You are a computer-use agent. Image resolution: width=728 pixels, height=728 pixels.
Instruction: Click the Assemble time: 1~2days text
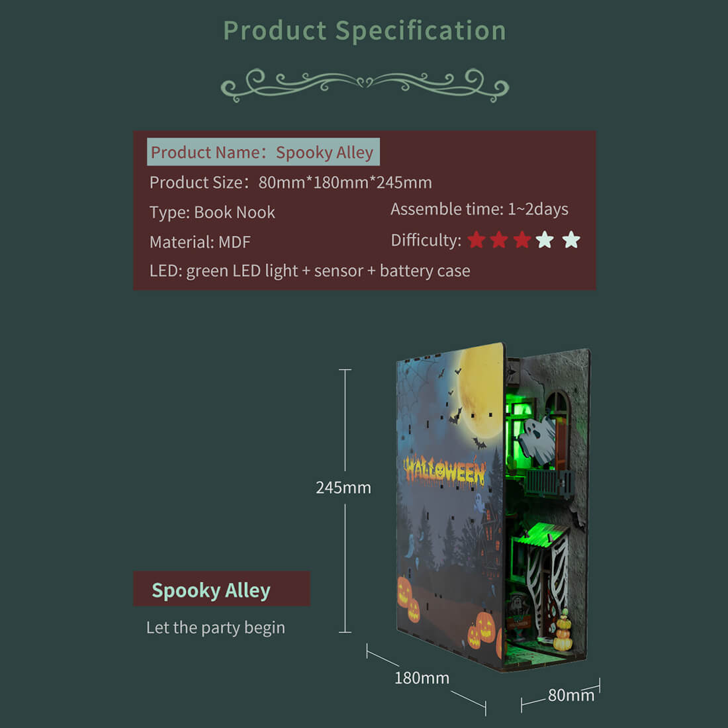479,209
